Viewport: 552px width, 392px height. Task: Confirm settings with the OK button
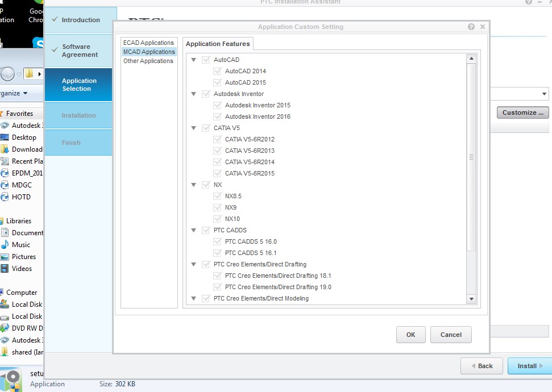[411, 335]
